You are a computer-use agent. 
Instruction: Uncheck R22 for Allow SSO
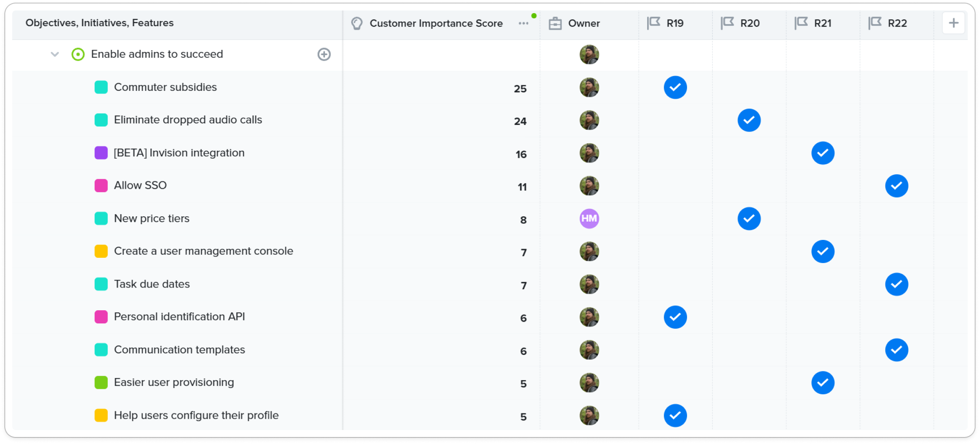(x=897, y=186)
